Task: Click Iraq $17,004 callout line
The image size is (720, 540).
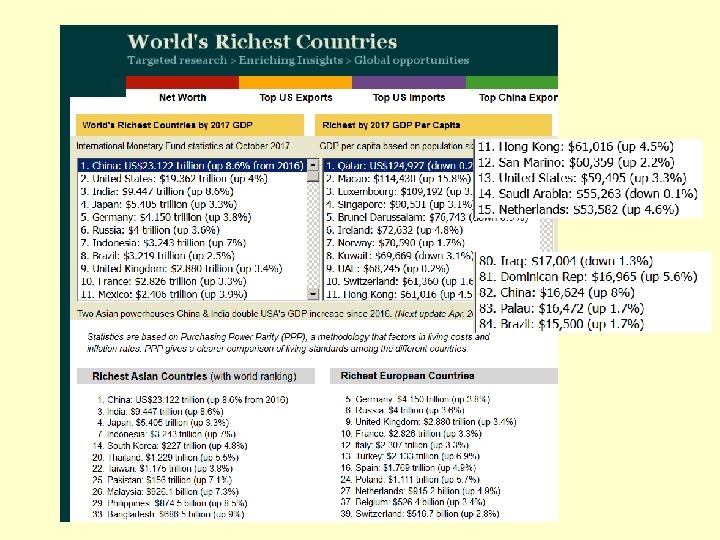Action: 566,261
